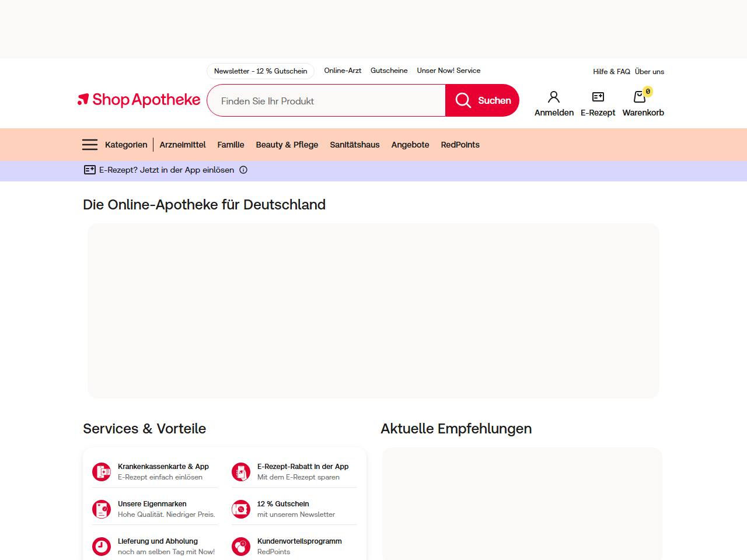This screenshot has width=747, height=560.
Task: Open the RedPoints menu item
Action: [460, 145]
